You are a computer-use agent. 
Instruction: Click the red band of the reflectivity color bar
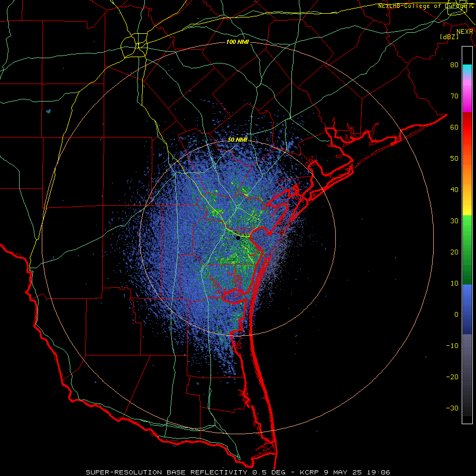[x=467, y=127]
